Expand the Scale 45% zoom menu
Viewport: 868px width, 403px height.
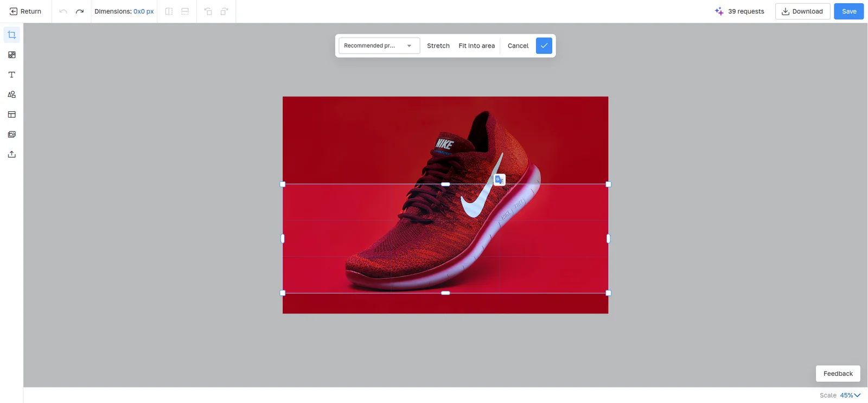[x=850, y=395]
